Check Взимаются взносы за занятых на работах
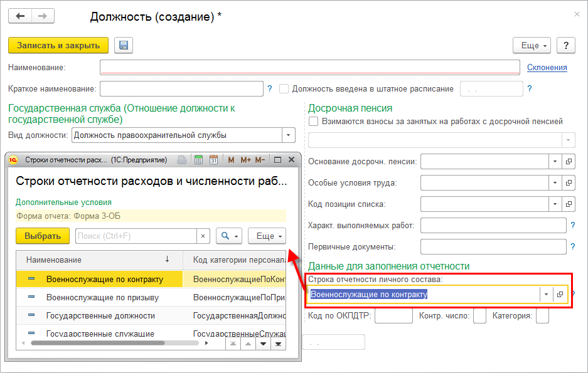Viewport: 588px width, 373px height. click(314, 122)
